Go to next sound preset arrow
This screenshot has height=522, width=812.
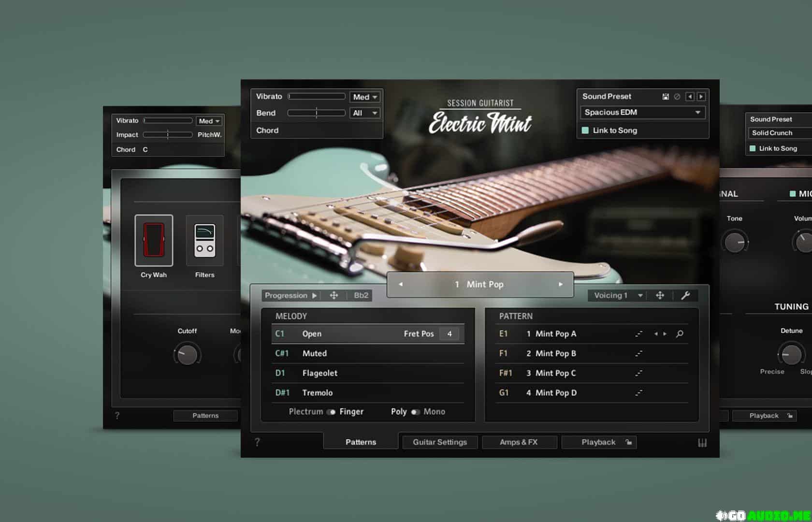(x=701, y=97)
